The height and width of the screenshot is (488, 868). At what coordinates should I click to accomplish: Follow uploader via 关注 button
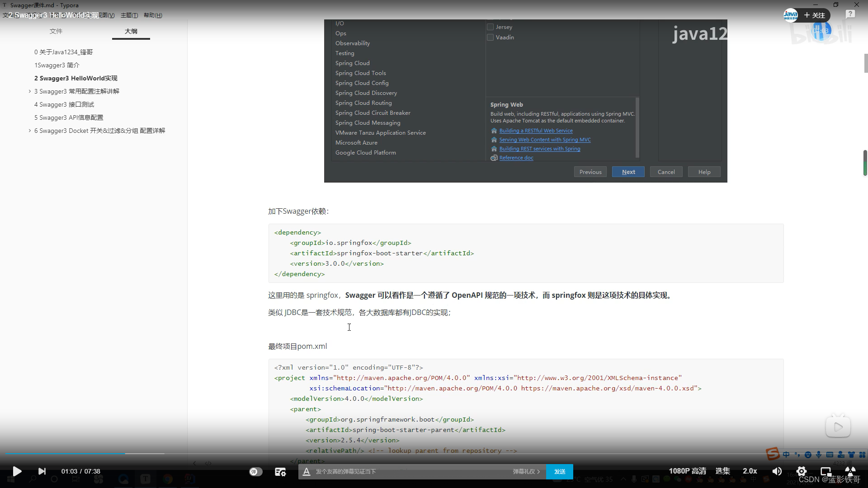tap(815, 15)
